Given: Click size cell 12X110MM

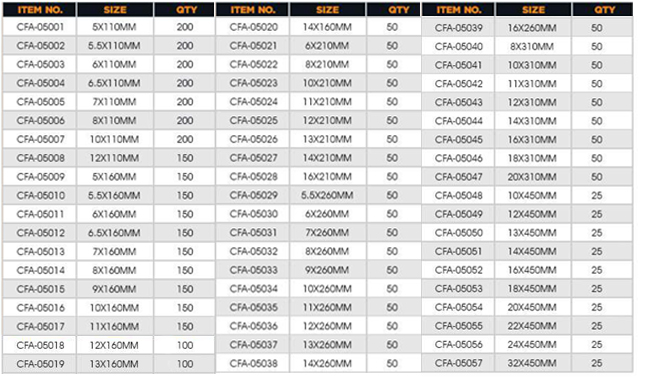Looking at the screenshot, I should [x=114, y=158].
